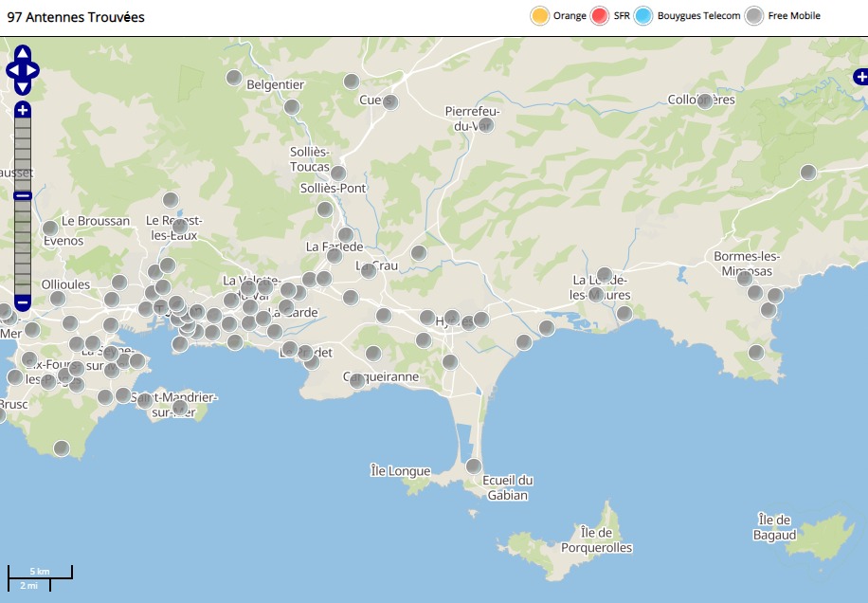Select the antenna marker beside Evenos
Image resolution: width=868 pixels, height=603 pixels.
pyautogui.click(x=50, y=228)
